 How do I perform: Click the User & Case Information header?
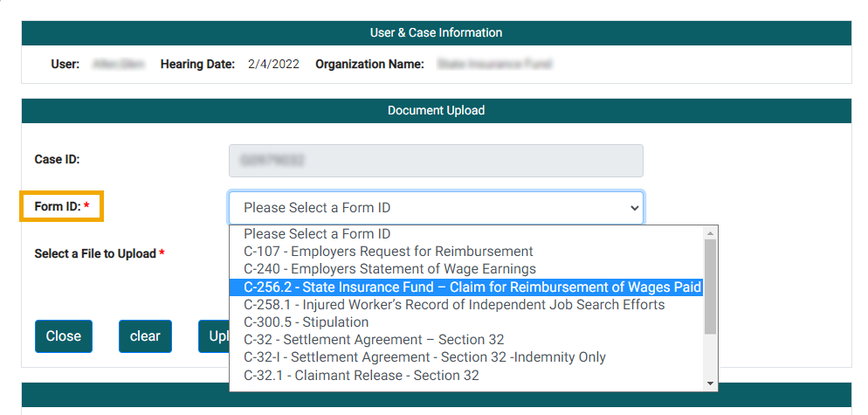(x=436, y=33)
